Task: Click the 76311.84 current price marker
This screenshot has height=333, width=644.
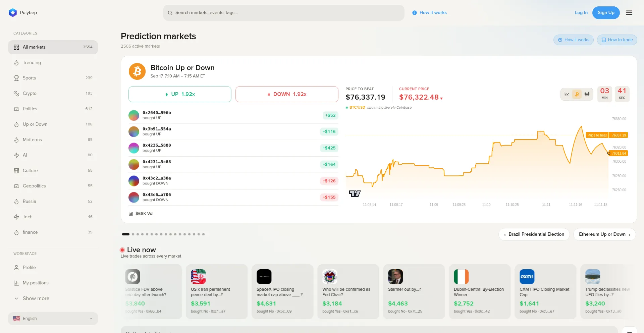Action: pos(619,153)
